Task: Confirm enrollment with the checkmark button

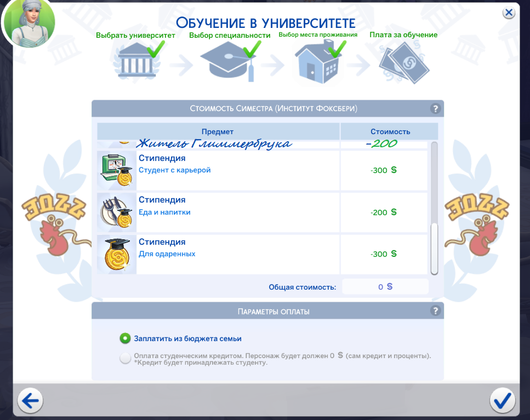Action: click(503, 401)
